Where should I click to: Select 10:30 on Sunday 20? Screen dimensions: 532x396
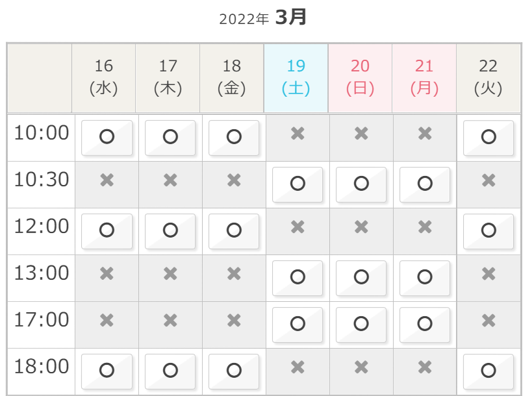pos(361,184)
